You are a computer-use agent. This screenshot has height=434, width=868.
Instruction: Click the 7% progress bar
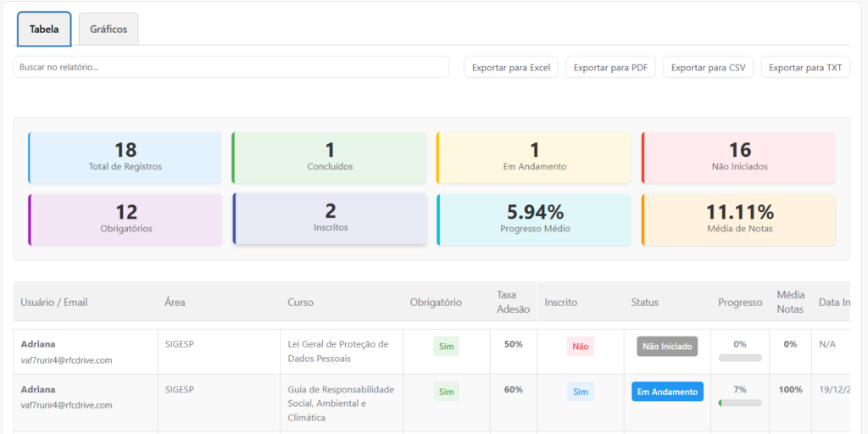(x=740, y=403)
